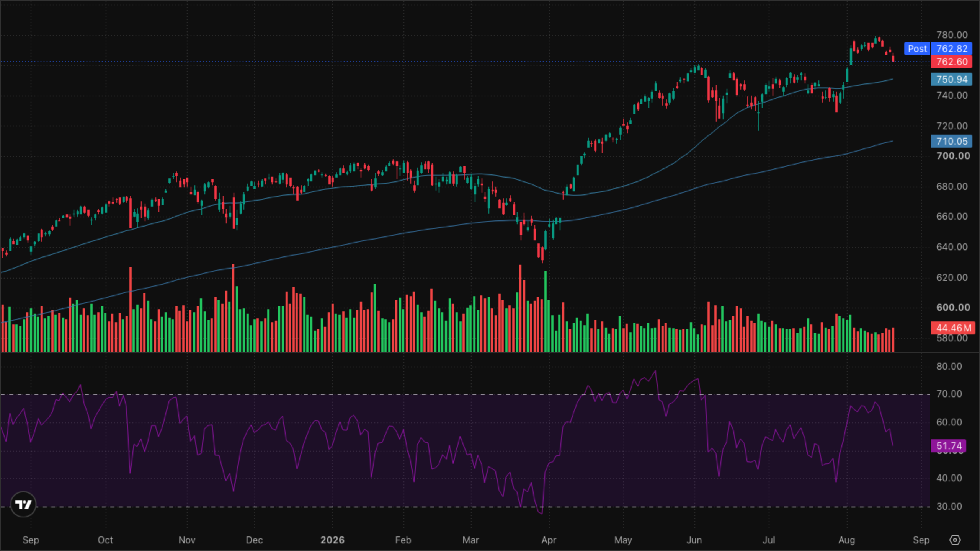The image size is (980, 551).
Task: Click the Post market price label
Action: 917,49
